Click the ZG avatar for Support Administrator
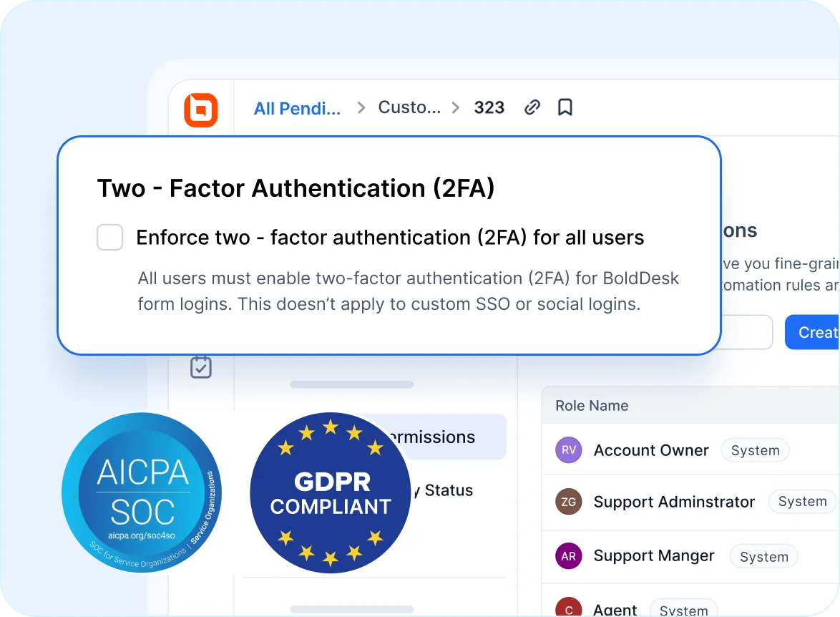This screenshot has height=617, width=840. point(568,502)
